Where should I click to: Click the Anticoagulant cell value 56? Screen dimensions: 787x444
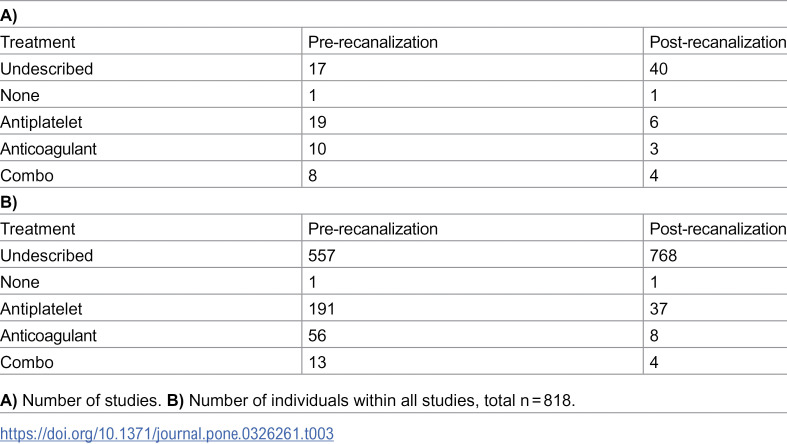tap(317, 335)
